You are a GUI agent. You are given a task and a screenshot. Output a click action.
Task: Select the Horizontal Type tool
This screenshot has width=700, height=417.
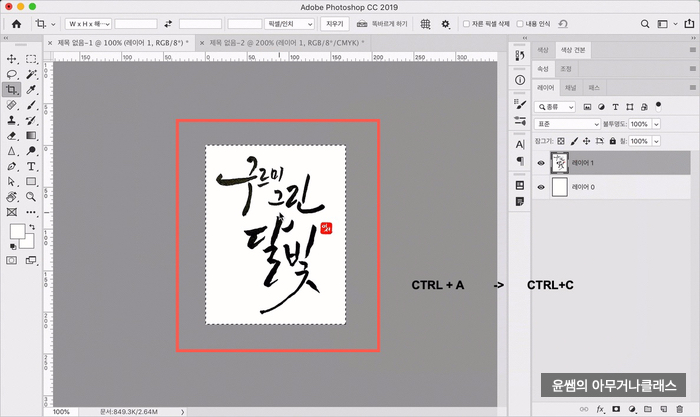coord(31,167)
